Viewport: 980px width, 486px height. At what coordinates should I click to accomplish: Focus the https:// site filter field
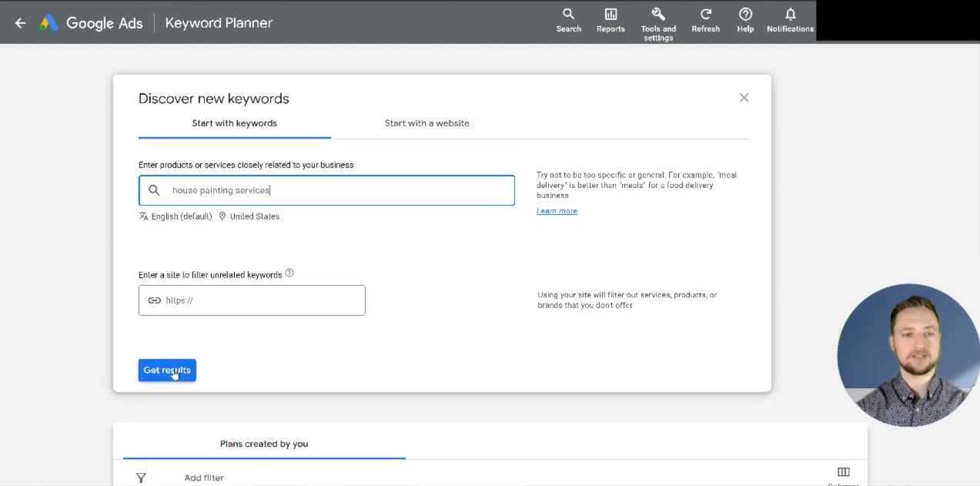[252, 300]
